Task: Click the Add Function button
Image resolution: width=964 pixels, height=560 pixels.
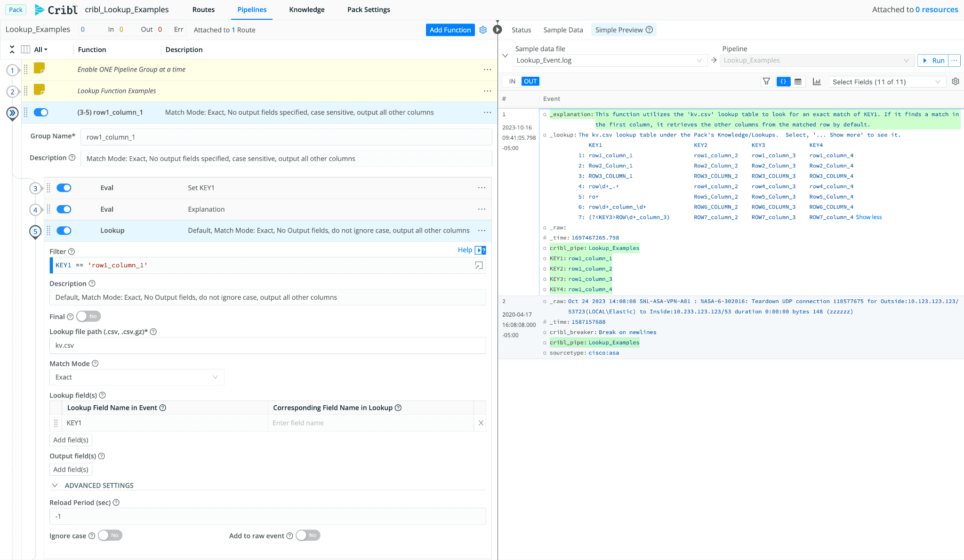Action: tap(450, 30)
